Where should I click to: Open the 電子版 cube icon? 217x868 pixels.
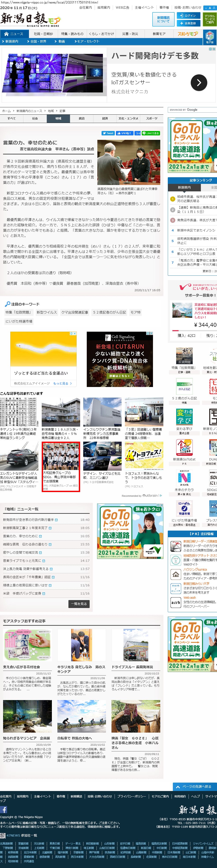point(209,36)
